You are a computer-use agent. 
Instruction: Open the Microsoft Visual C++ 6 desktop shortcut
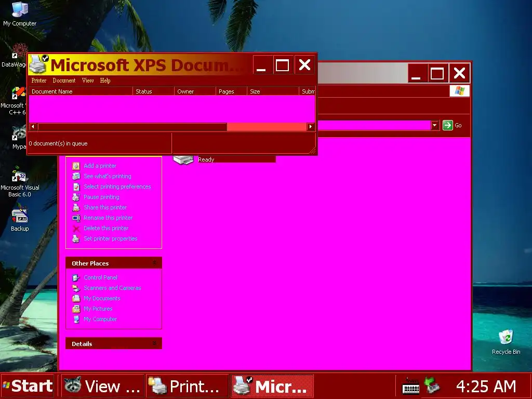[x=14, y=101]
